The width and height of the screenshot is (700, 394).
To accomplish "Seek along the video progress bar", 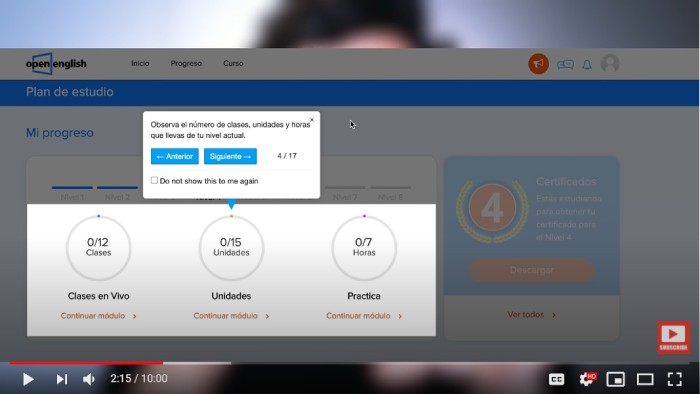I will [350, 363].
